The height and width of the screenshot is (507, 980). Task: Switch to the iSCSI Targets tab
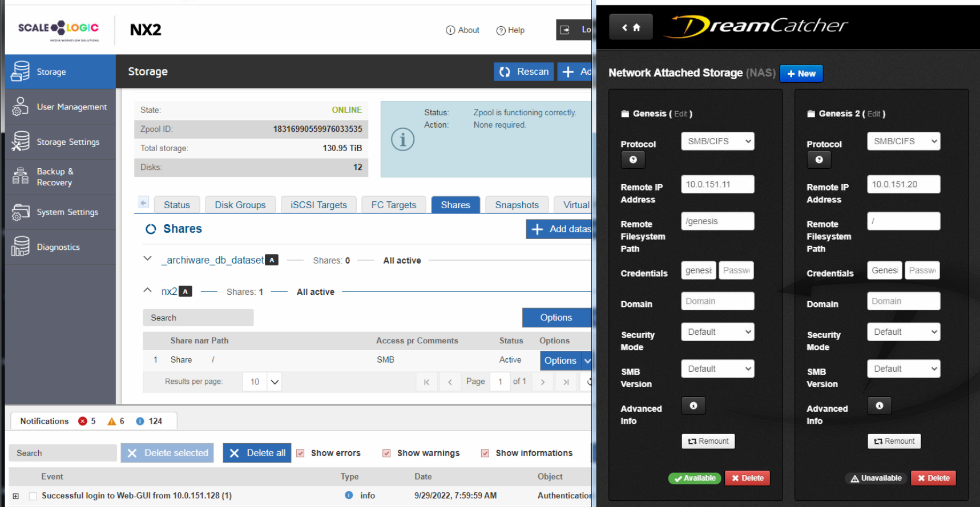(318, 205)
